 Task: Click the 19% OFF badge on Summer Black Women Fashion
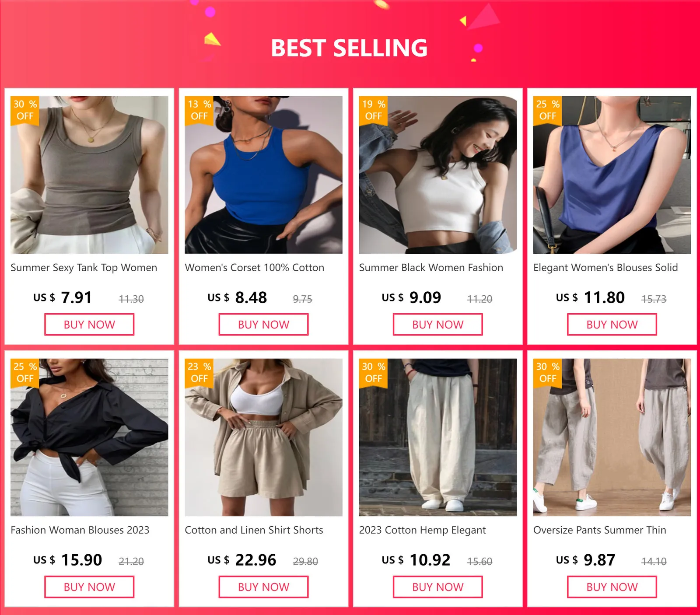(373, 110)
